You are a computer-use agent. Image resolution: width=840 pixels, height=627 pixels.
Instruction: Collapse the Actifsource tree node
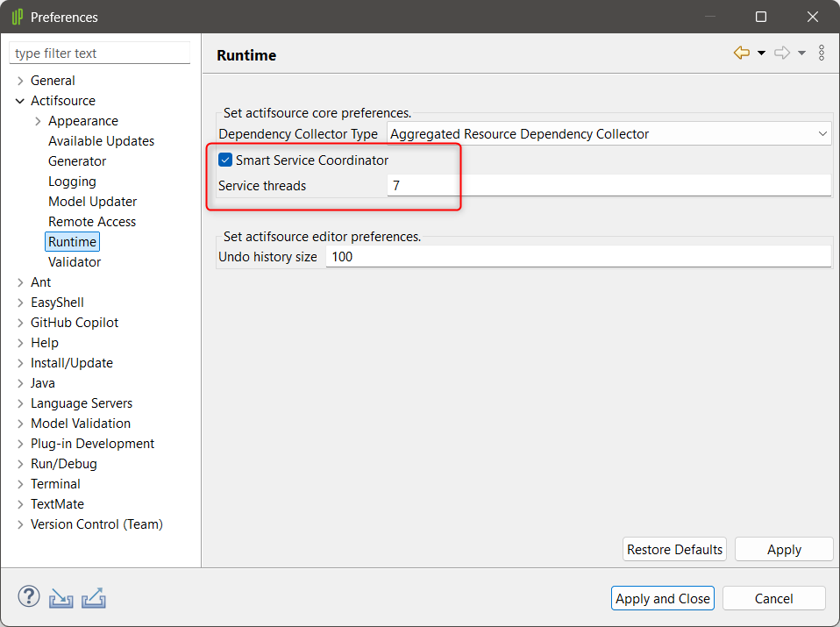pos(20,101)
